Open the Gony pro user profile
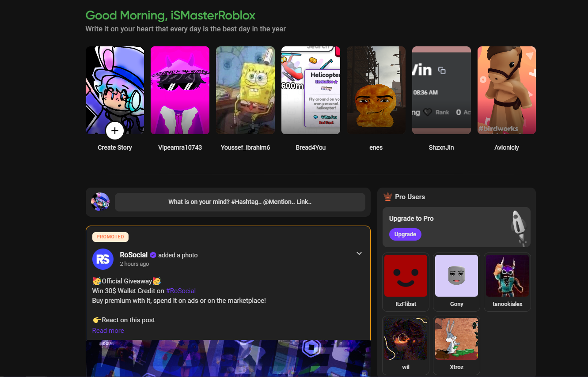588x377 pixels. pyautogui.click(x=456, y=282)
